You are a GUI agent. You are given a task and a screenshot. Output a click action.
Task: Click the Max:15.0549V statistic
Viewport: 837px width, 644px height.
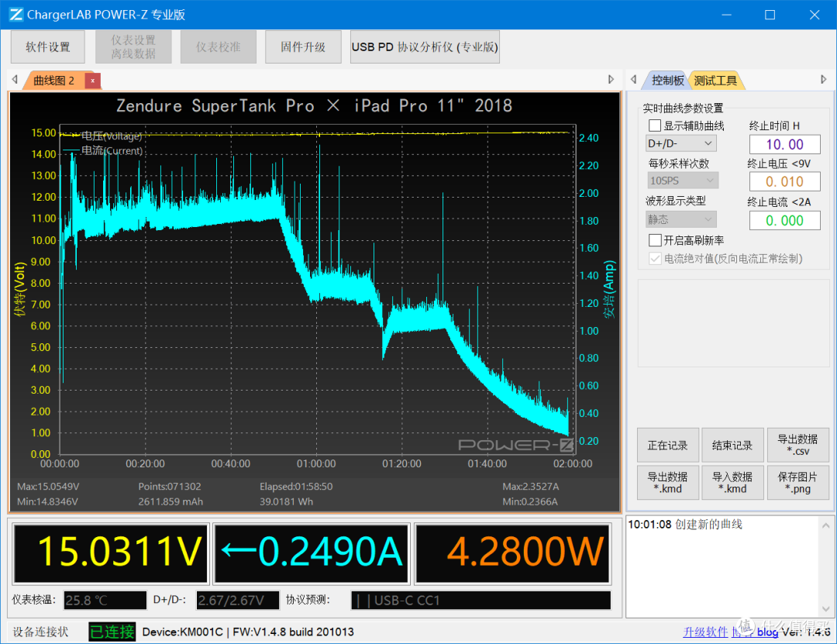click(48, 487)
